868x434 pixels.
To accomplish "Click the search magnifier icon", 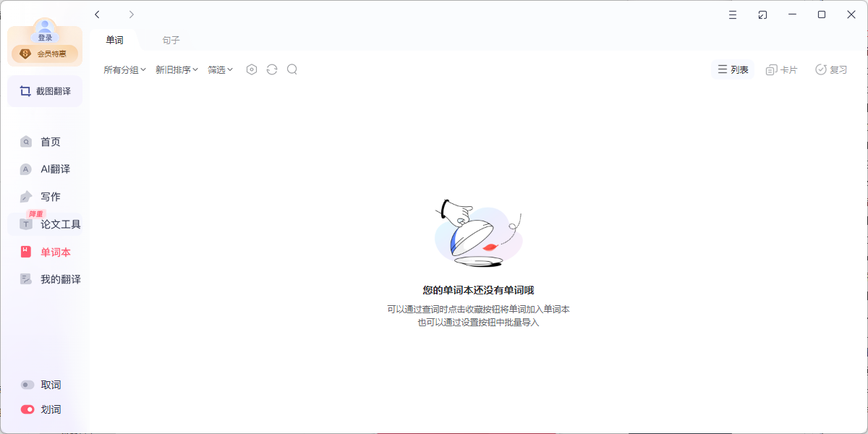I will pyautogui.click(x=292, y=69).
